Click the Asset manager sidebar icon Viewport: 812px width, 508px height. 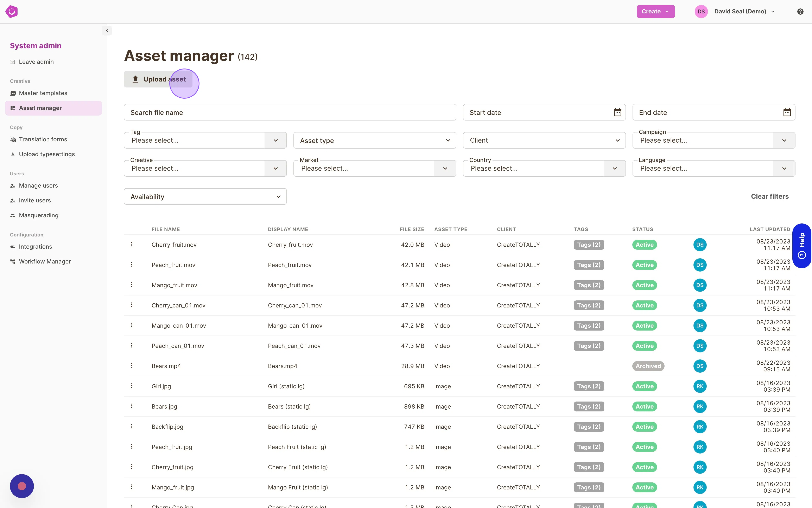(x=13, y=108)
